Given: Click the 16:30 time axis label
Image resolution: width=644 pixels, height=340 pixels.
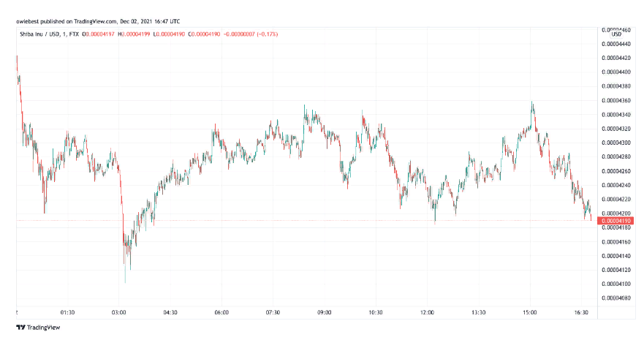Looking at the screenshot, I should [x=581, y=312].
